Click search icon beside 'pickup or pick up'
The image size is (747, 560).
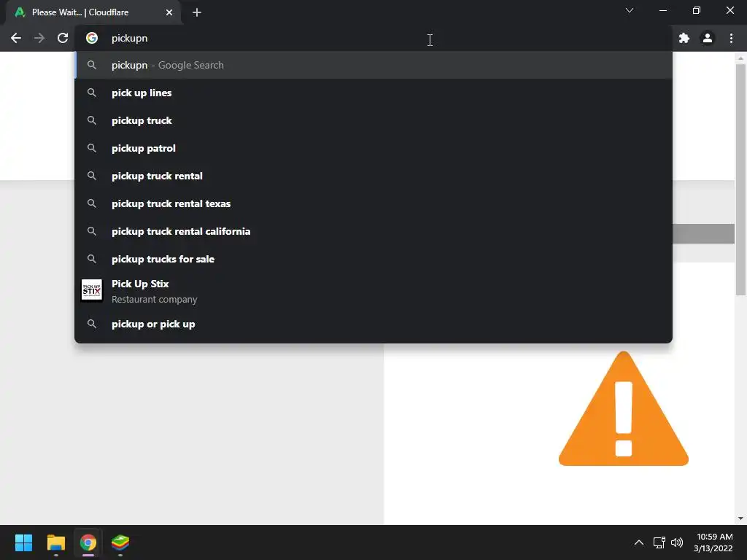(x=92, y=324)
